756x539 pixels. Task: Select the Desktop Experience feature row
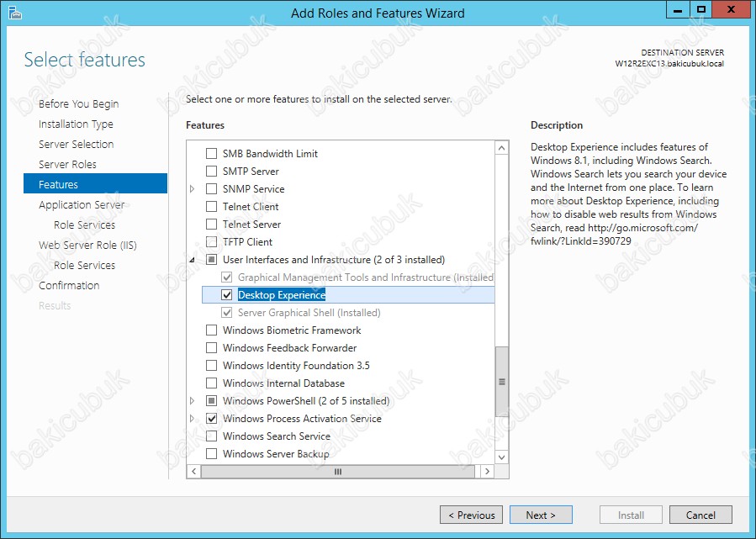pos(348,295)
